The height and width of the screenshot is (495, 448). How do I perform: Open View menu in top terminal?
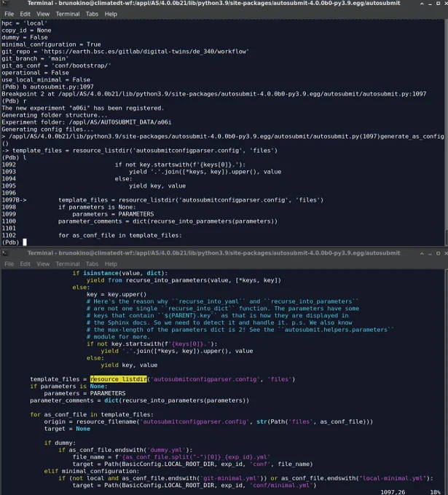43,14
